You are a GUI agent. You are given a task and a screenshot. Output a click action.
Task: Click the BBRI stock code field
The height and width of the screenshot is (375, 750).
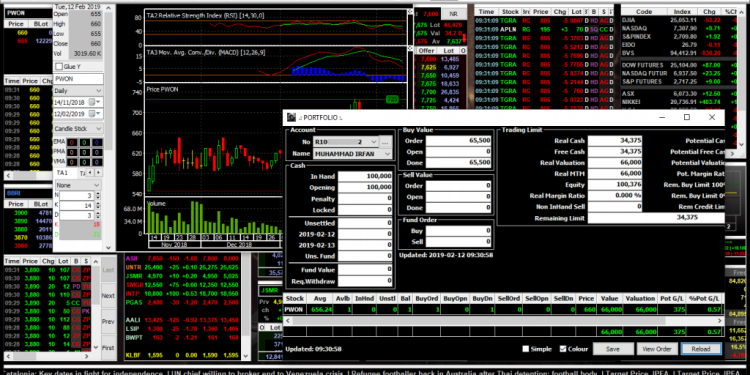pos(28,193)
